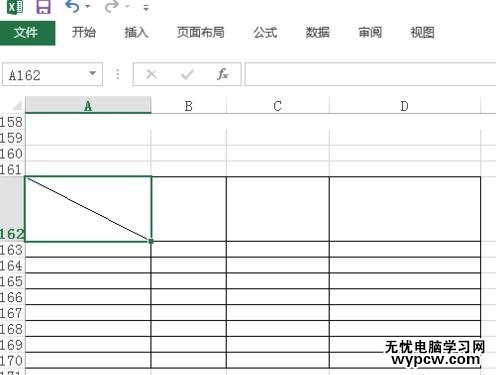Open the undo history dropdown arrow
Viewport: 496px width, 375px height.
87,7
